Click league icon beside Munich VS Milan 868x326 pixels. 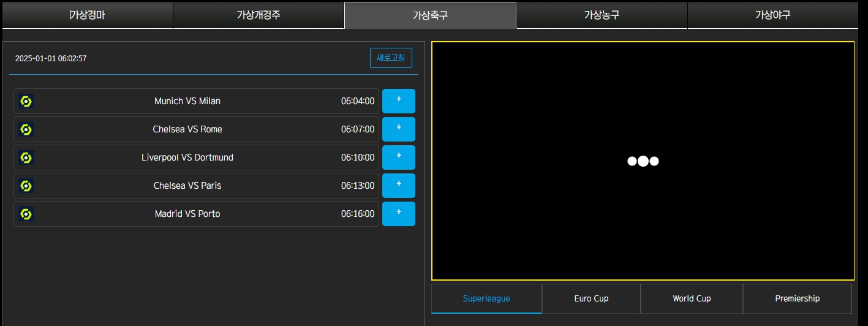coord(26,101)
